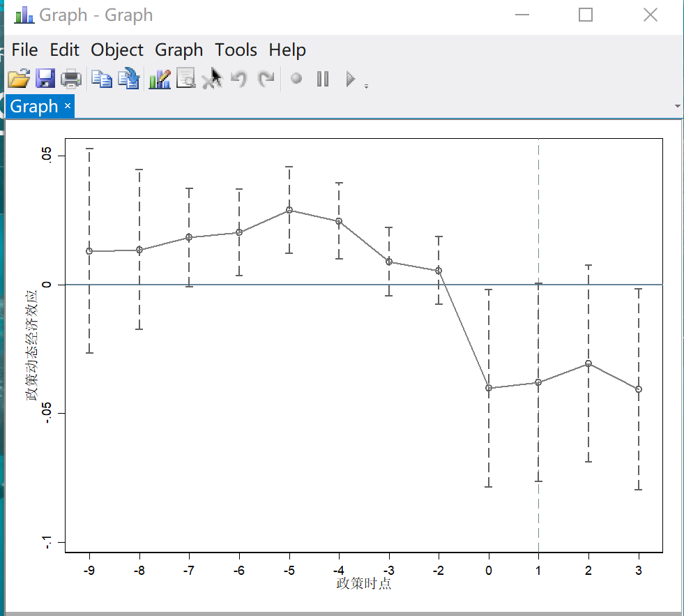Screen dimensions: 684x616
Task: Open the Help menu
Action: pyautogui.click(x=287, y=50)
